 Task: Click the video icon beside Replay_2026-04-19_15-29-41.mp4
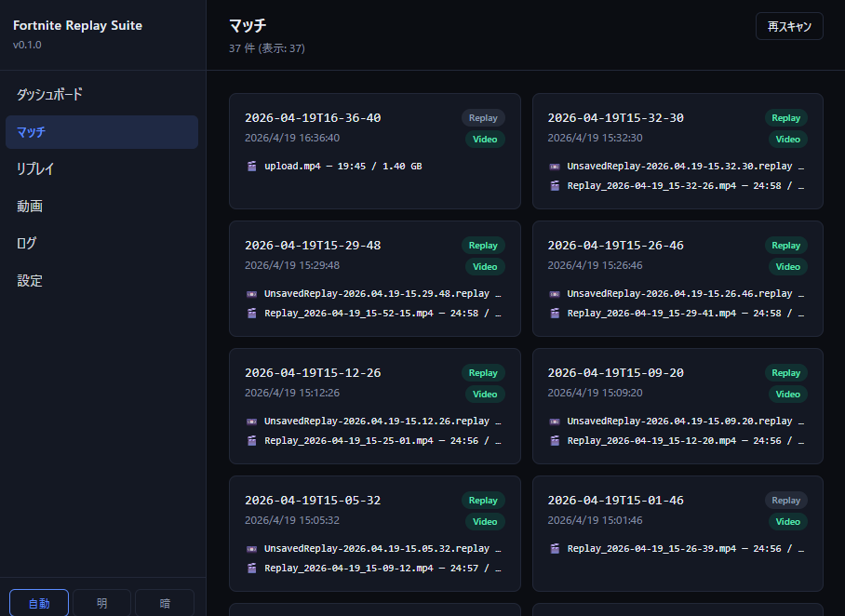coord(555,313)
